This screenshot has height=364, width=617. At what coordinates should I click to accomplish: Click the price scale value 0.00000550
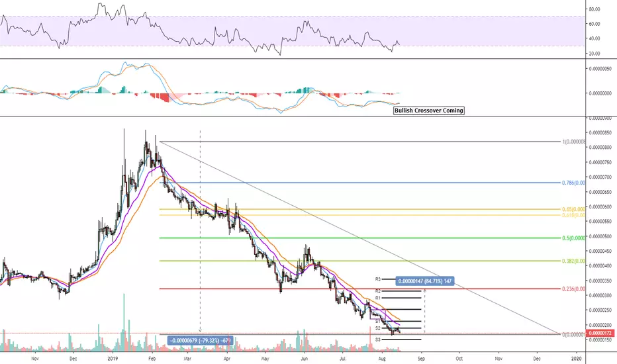[600, 222]
